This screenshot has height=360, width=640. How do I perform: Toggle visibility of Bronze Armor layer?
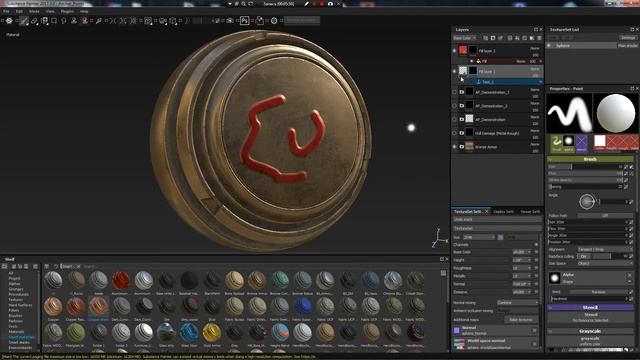[x=454, y=147]
